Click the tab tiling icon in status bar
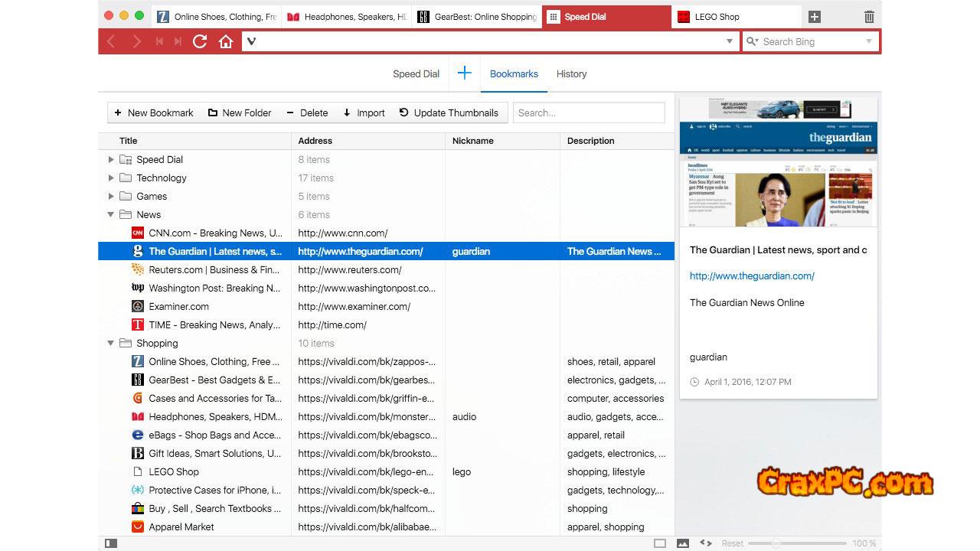The width and height of the screenshot is (980, 551). [x=660, y=543]
